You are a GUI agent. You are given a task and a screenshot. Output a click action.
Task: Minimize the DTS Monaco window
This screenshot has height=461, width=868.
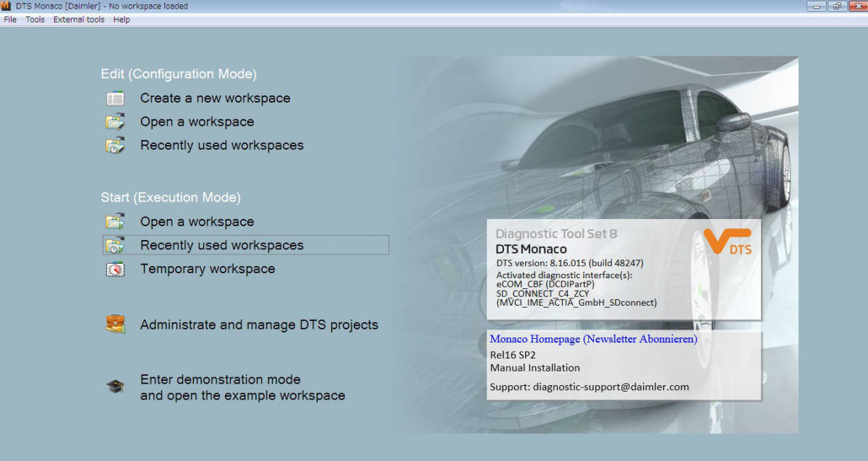coord(818,6)
